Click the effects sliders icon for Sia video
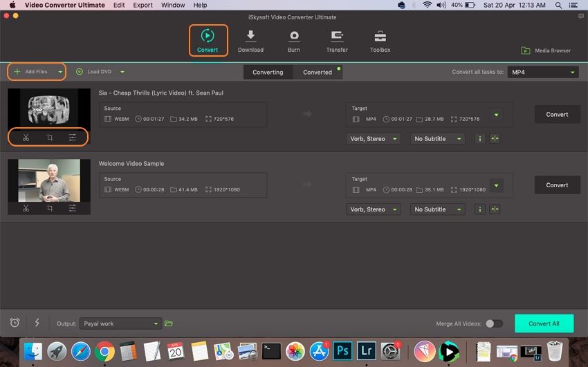The height and width of the screenshot is (367, 588). [x=73, y=138]
